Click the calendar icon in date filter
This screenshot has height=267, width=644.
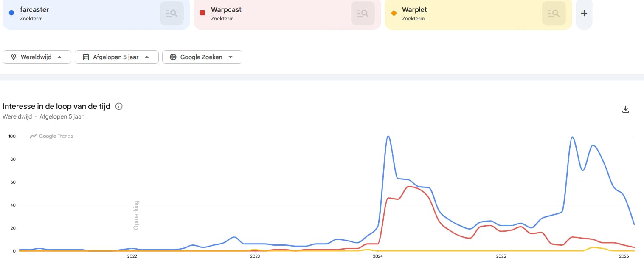click(x=86, y=57)
